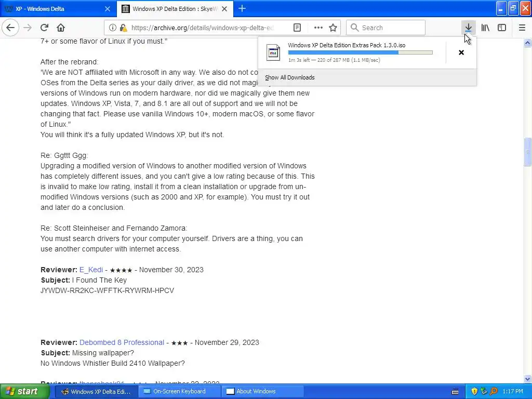Click download filename Windows XP Delta Edition Extras Pack
532x399 pixels.
[347, 45]
